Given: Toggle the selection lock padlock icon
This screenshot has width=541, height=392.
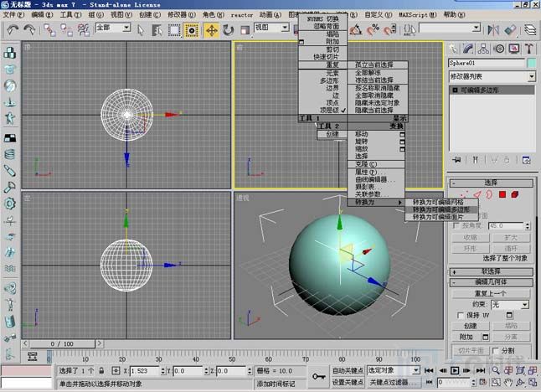Looking at the screenshot, I should 101,370.
